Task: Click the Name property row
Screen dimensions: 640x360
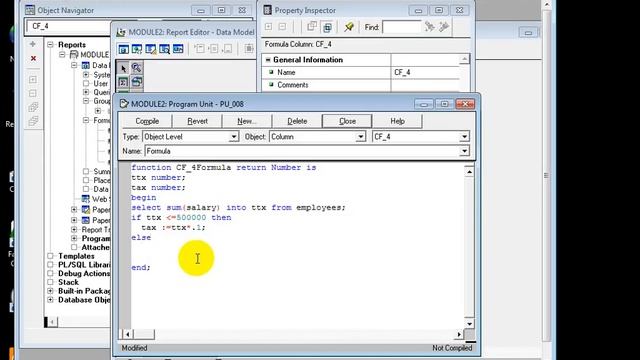Action: [361, 72]
